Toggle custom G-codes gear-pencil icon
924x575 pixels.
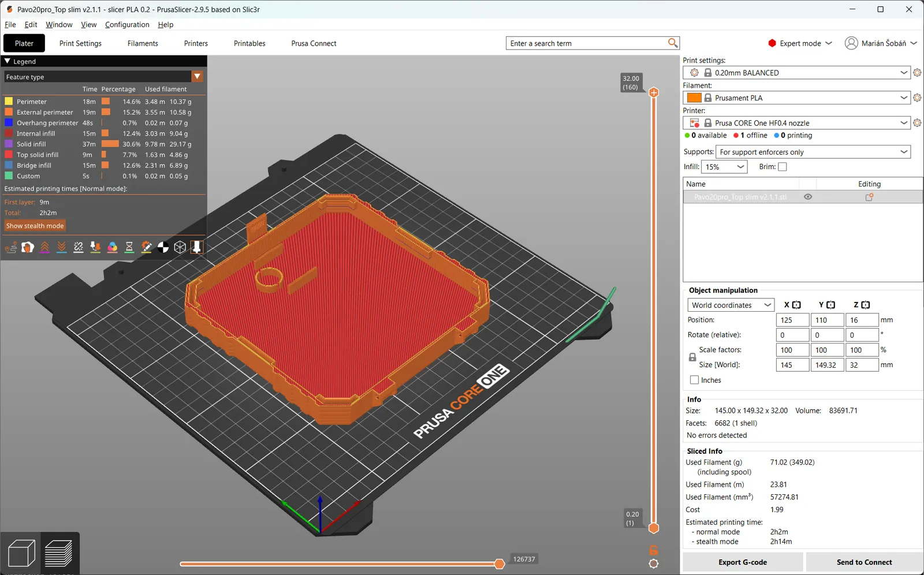146,248
